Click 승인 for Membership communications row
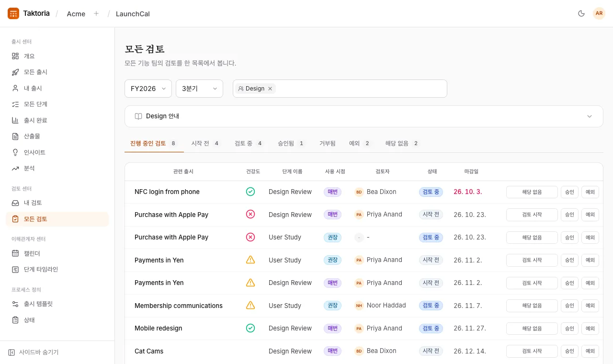Screen dimensions: 613x364 pyautogui.click(x=569, y=306)
